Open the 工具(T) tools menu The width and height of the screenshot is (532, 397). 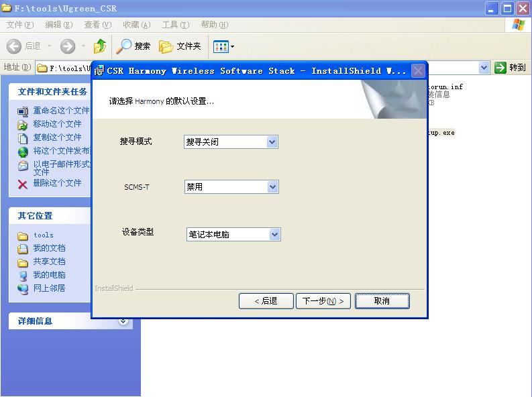[176, 25]
